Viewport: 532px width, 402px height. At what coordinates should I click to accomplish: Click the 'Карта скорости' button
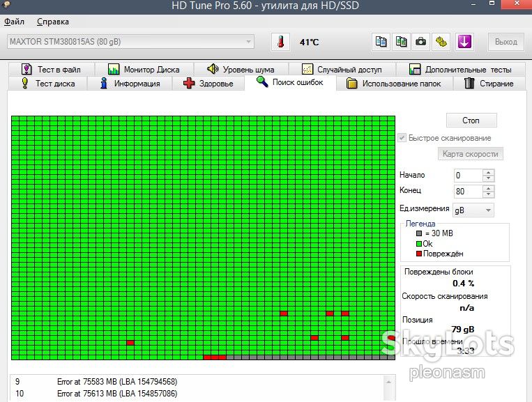coord(471,154)
